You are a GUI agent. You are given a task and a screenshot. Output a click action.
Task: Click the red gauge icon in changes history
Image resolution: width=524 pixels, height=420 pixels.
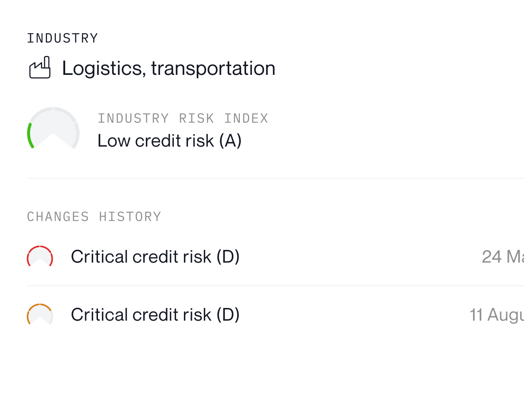[40, 256]
